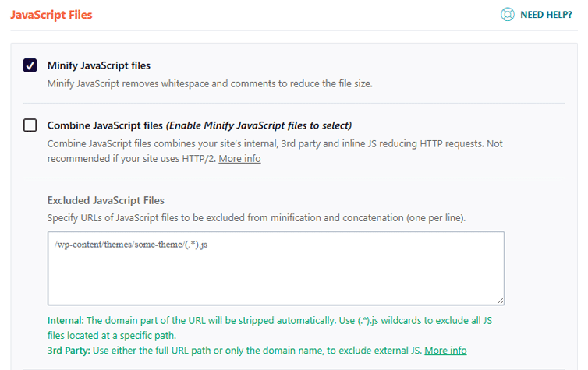
Task: Click the Specify URLs instruction text
Action: pos(257,217)
